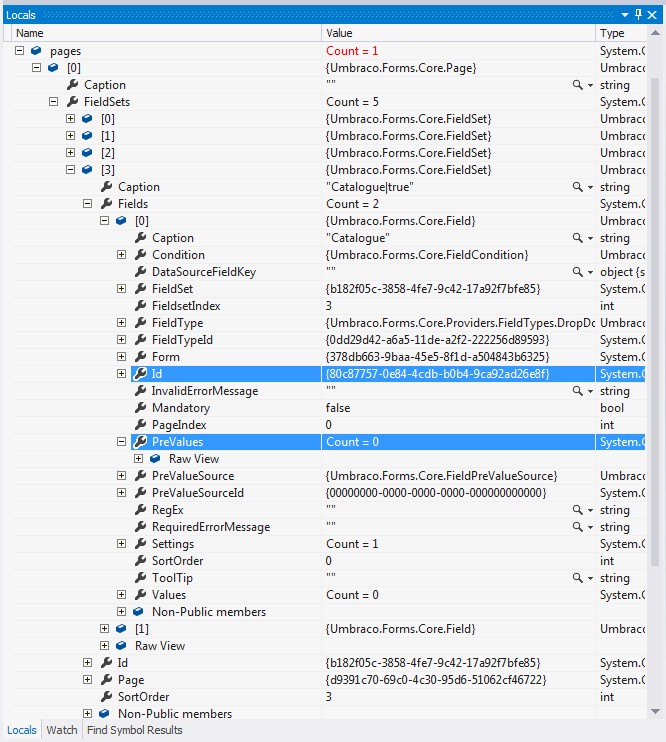
Task: Collapse the FieldSets node
Action: pyautogui.click(x=53, y=101)
